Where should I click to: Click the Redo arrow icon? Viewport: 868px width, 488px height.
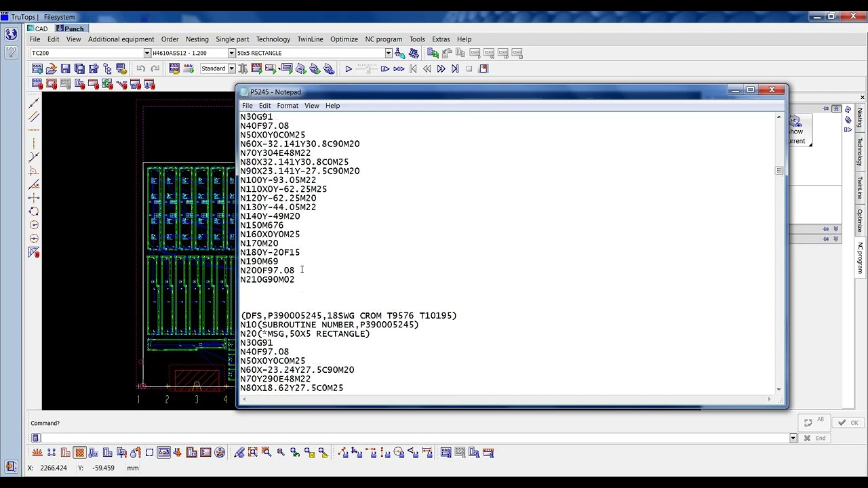click(x=155, y=68)
